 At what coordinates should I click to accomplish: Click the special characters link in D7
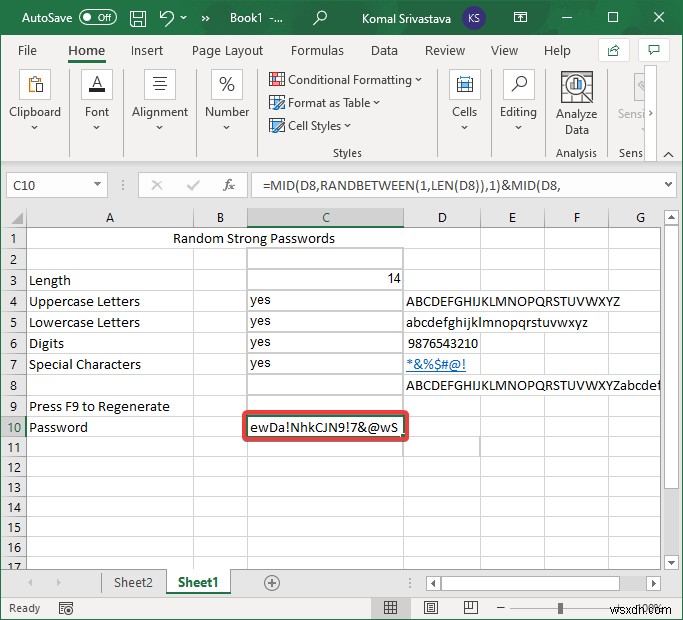click(x=435, y=364)
